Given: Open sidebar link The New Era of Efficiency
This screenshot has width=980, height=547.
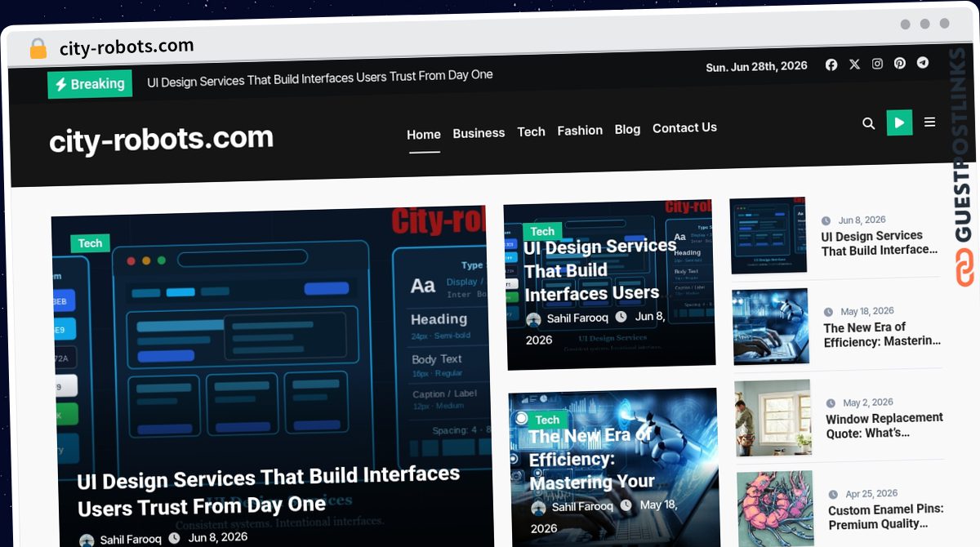Looking at the screenshot, I should 882,335.
